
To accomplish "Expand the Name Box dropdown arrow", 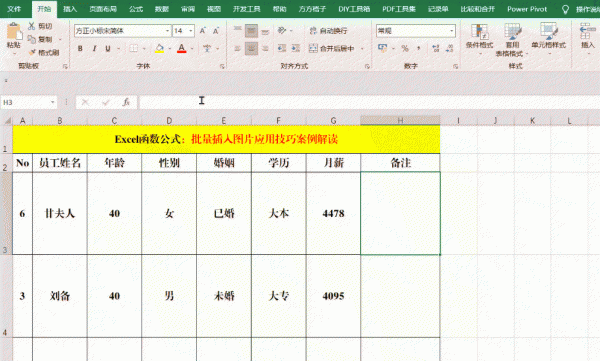I will coord(52,102).
